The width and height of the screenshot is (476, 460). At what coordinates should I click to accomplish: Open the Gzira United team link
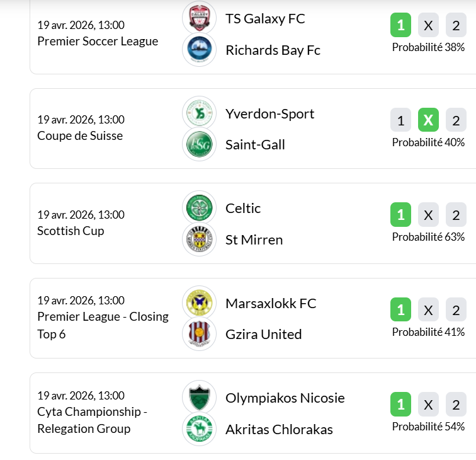(263, 334)
